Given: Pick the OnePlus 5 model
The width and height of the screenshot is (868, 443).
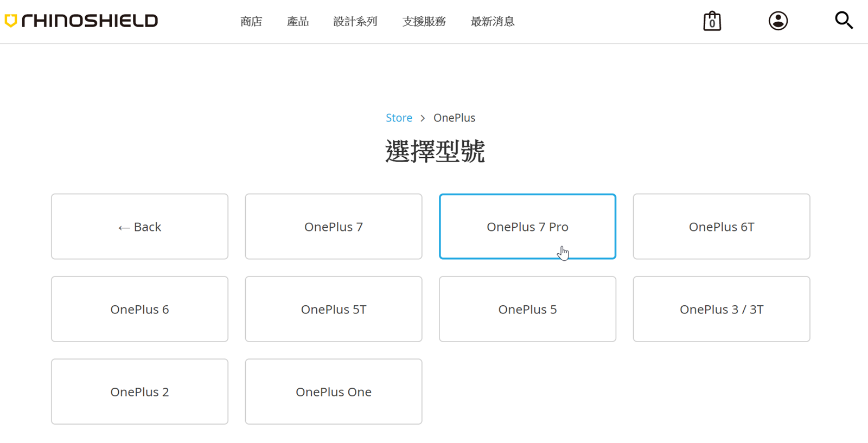Looking at the screenshot, I should point(527,309).
